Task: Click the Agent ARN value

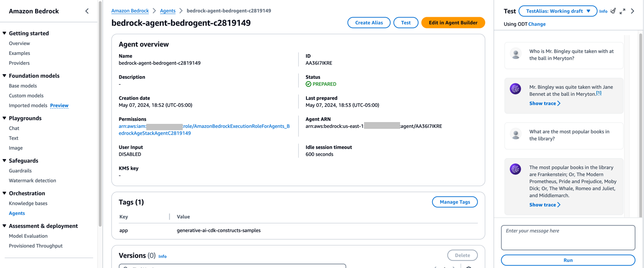Action: pos(374,126)
